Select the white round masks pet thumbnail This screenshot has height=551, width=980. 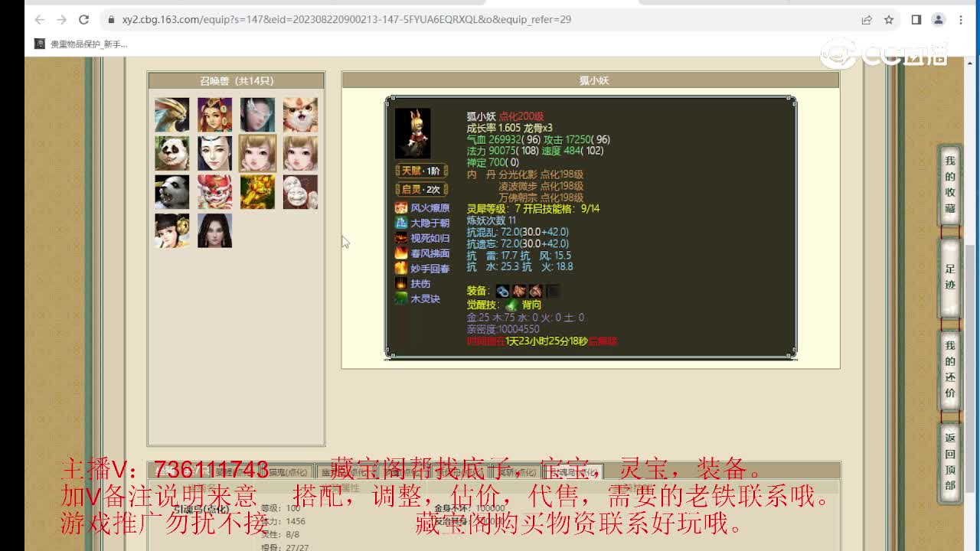300,192
